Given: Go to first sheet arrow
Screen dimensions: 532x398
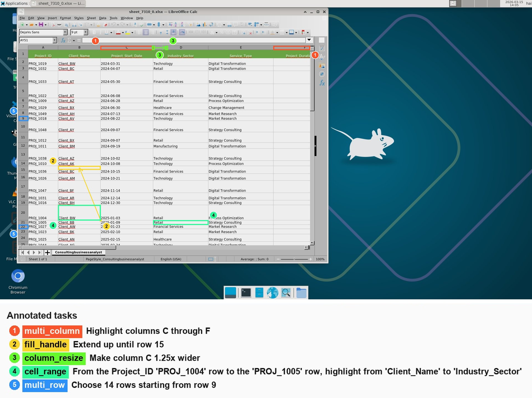Looking at the screenshot, I should [22, 252].
